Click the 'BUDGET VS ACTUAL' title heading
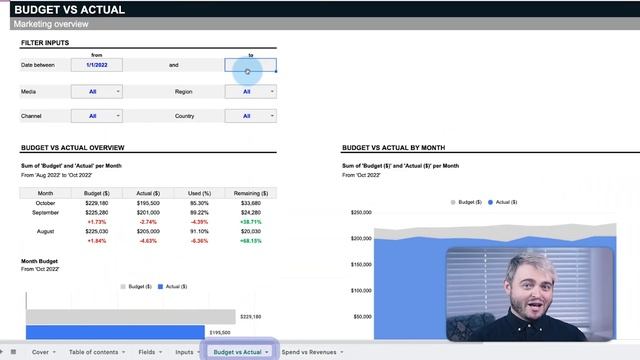This screenshot has width=640, height=360. (x=69, y=9)
